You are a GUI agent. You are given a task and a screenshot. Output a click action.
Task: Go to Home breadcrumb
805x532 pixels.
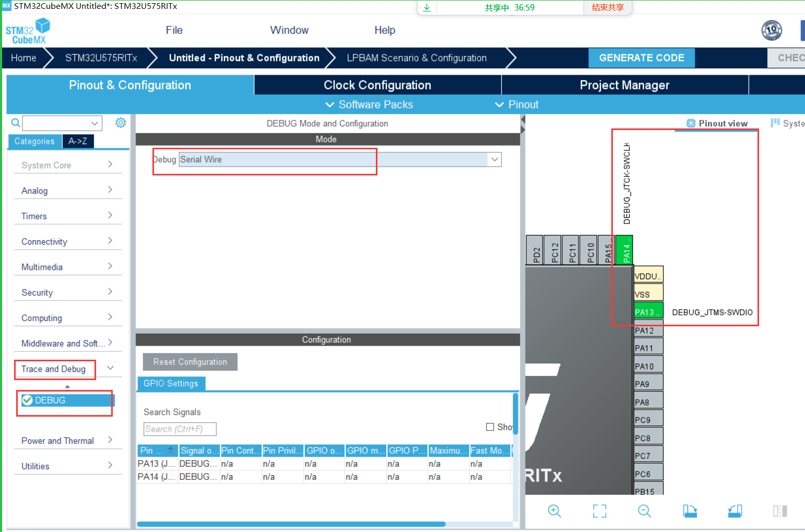pos(23,58)
